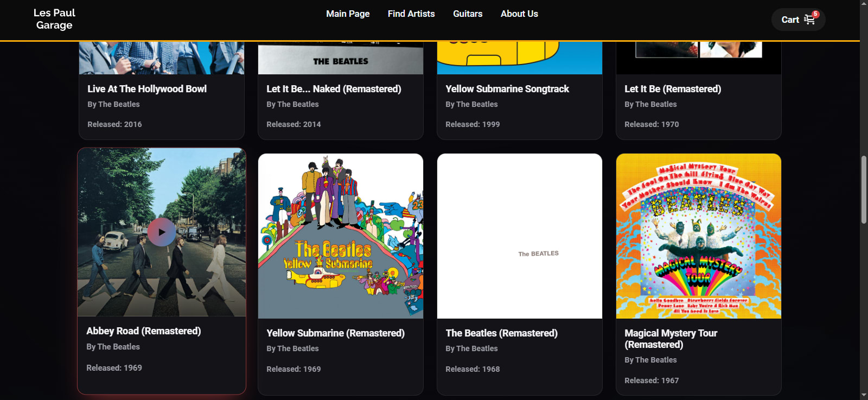The width and height of the screenshot is (868, 400).
Task: Open the Cart button label
Action: (x=790, y=20)
